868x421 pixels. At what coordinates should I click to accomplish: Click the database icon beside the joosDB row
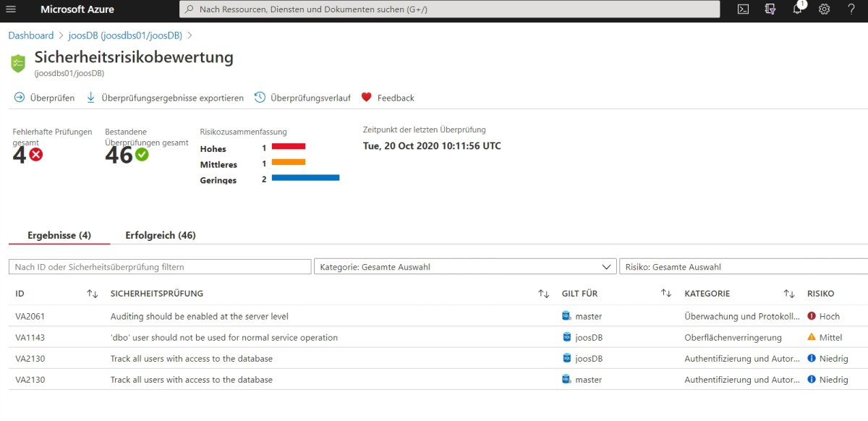566,337
